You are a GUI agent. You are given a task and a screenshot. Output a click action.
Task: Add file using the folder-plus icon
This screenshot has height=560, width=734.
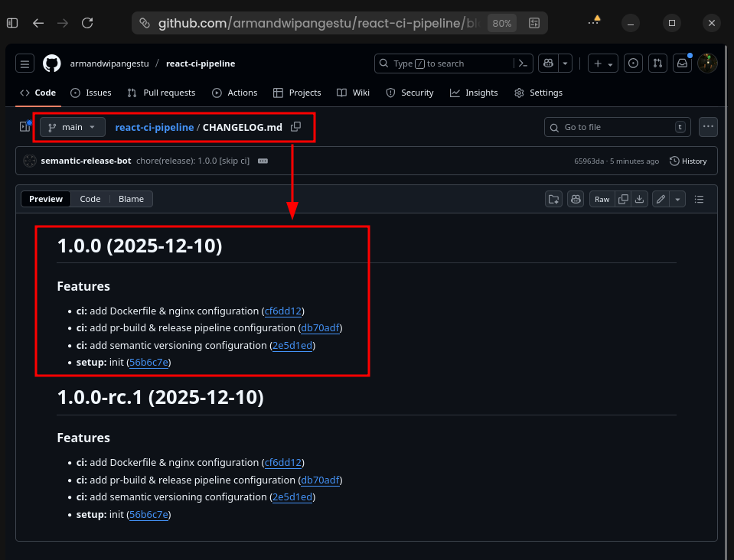[x=553, y=199]
